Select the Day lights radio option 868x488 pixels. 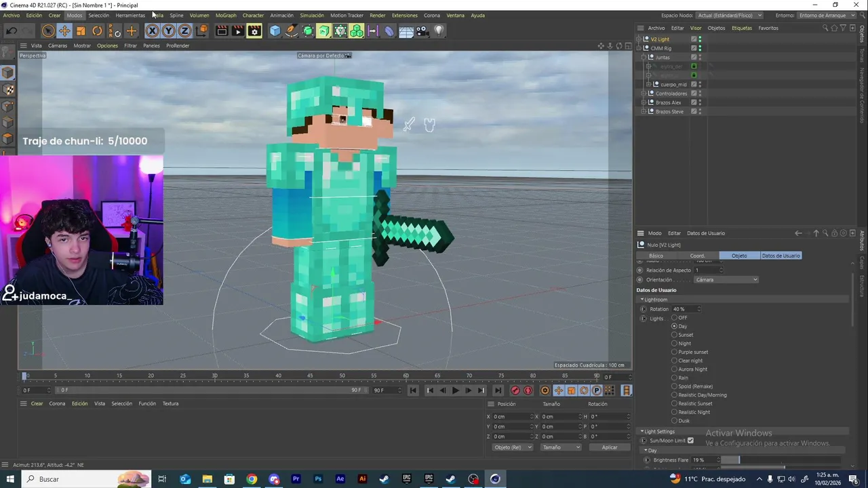tap(675, 326)
